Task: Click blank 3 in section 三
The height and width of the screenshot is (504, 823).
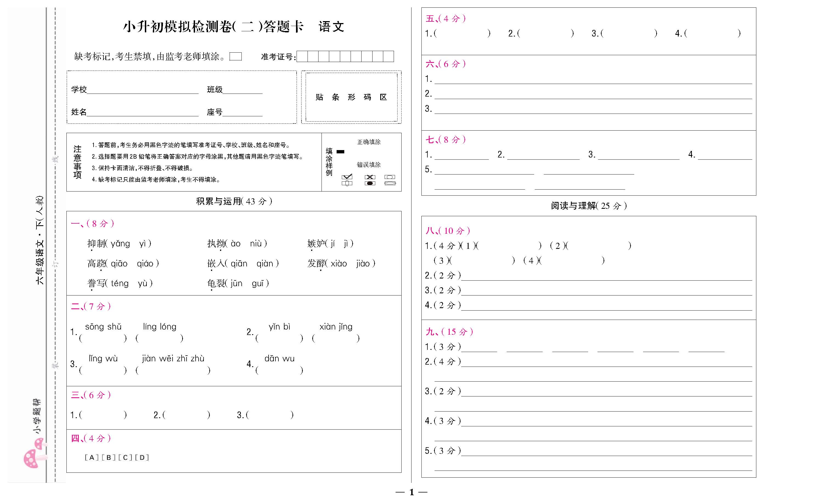Action: point(270,415)
